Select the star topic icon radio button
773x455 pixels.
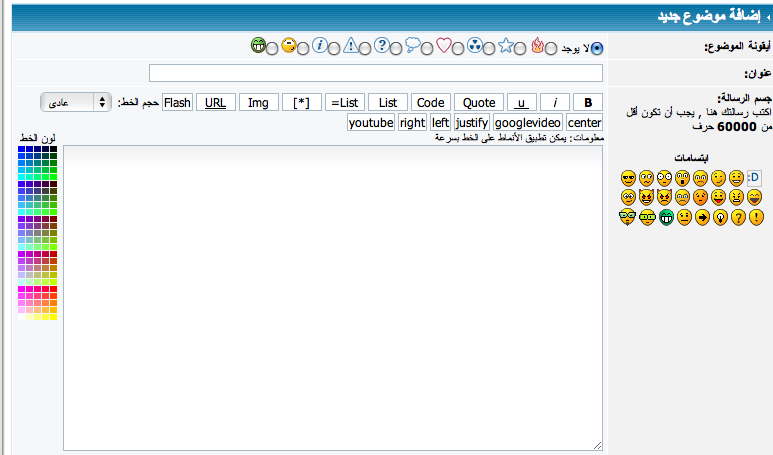coord(520,47)
